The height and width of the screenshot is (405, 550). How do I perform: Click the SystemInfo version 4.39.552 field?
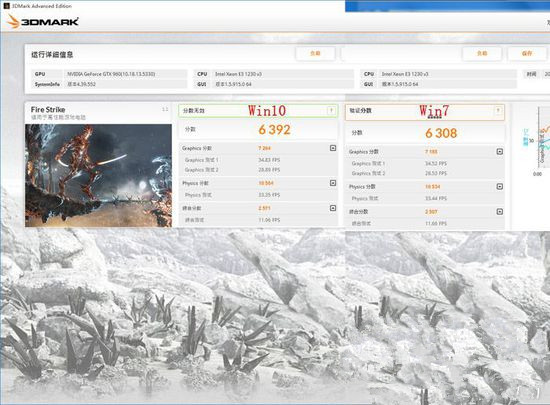click(126, 84)
